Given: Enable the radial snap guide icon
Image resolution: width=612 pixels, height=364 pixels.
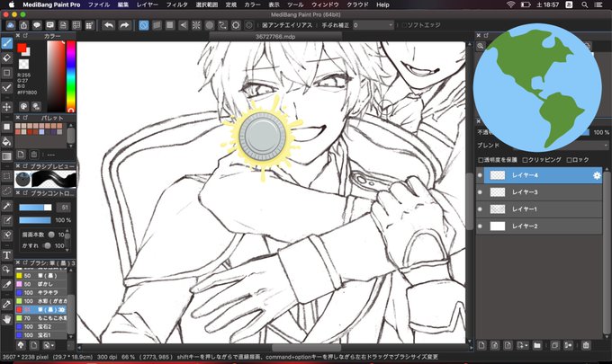Looking at the screenshot, I should point(196,25).
